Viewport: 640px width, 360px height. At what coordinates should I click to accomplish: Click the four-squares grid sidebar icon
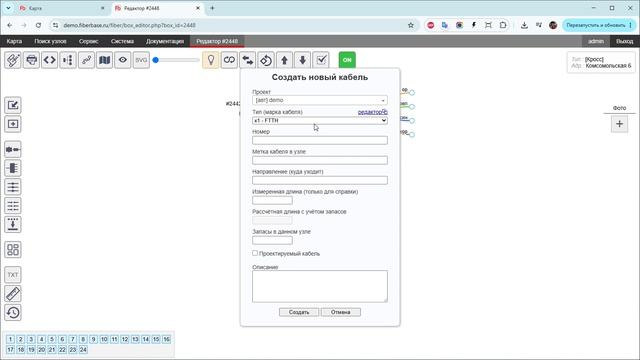coord(13,250)
